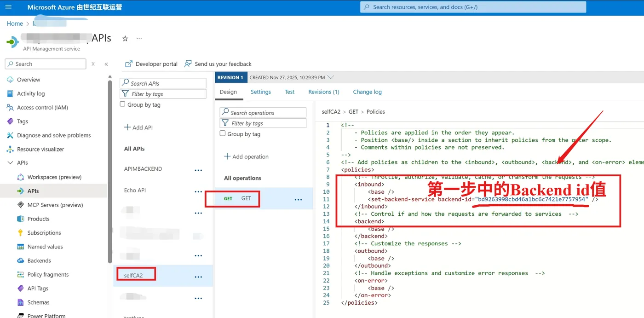Open the hamburger portal menu
The width and height of the screenshot is (644, 318).
(x=8, y=7)
